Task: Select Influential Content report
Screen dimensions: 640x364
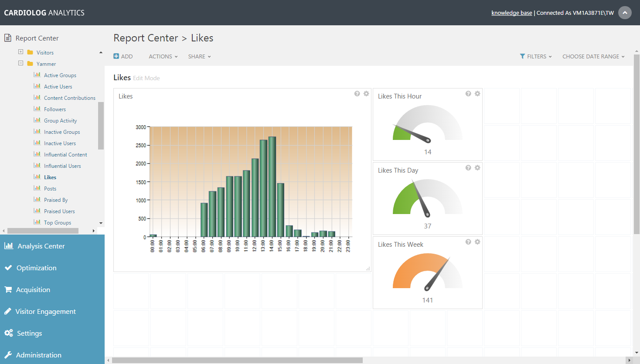Action: point(65,154)
